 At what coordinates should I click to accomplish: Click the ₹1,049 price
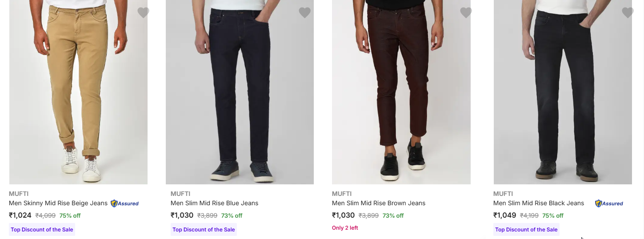coord(504,215)
